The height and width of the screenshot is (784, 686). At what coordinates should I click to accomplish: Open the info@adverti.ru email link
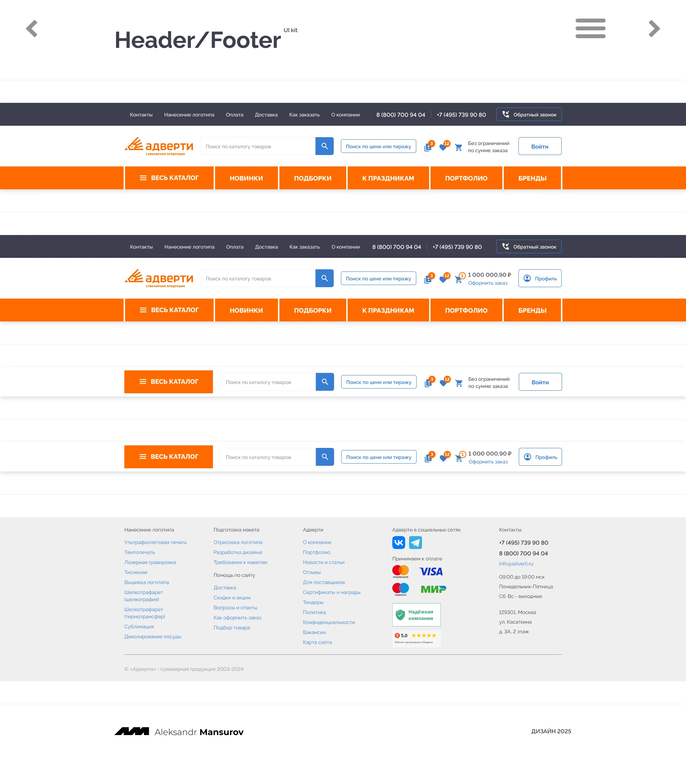516,564
